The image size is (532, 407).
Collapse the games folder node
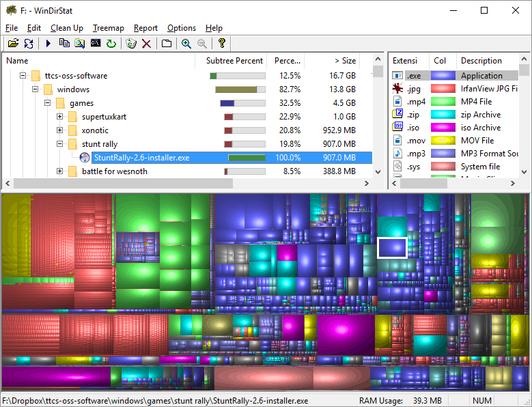point(47,103)
